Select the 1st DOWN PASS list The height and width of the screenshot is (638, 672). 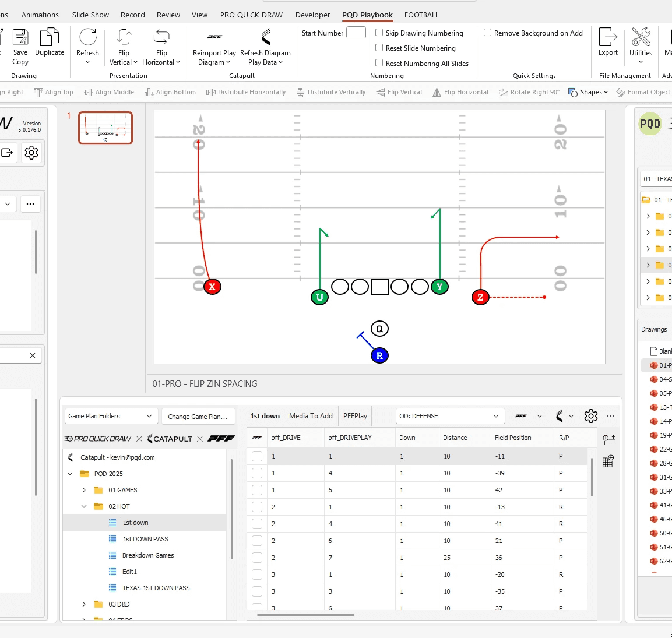tap(145, 539)
